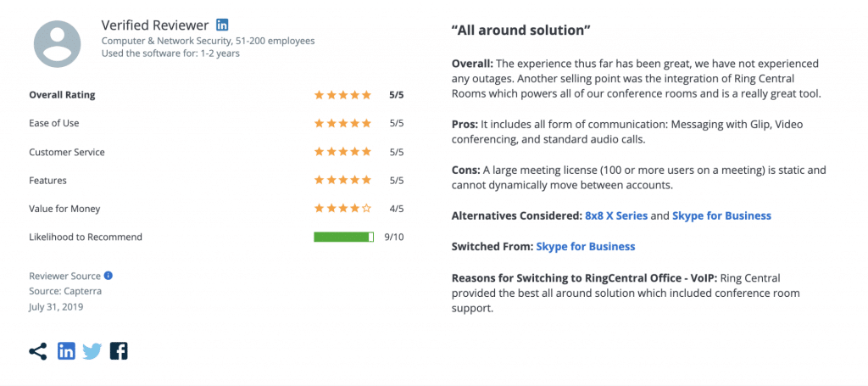Click the Reviewer Source label
868x386 pixels.
coord(64,276)
